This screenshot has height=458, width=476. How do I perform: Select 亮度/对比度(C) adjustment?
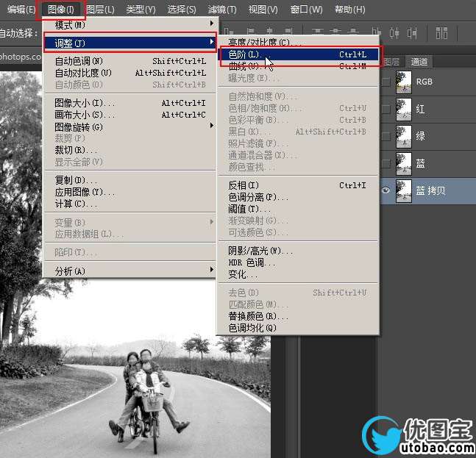tap(298, 42)
